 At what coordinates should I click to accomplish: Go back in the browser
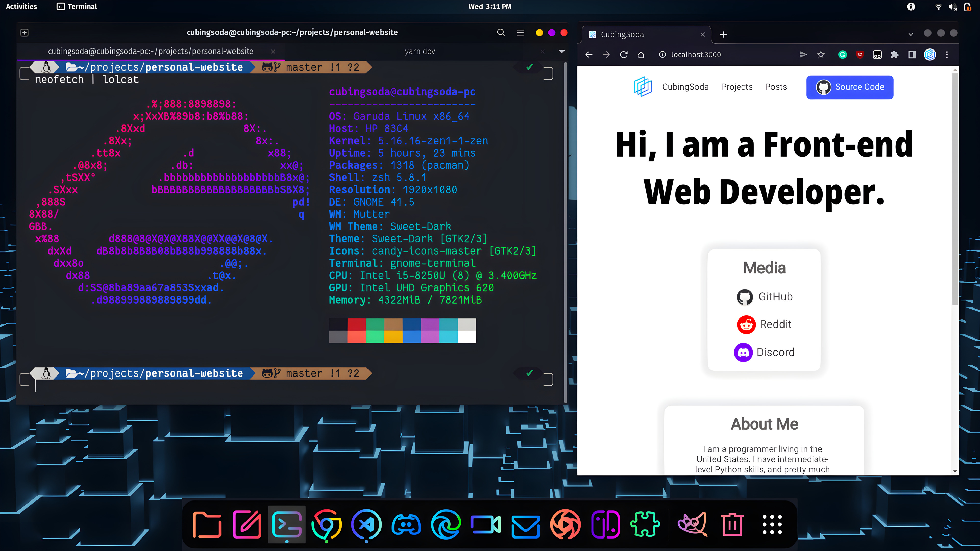pos(589,55)
